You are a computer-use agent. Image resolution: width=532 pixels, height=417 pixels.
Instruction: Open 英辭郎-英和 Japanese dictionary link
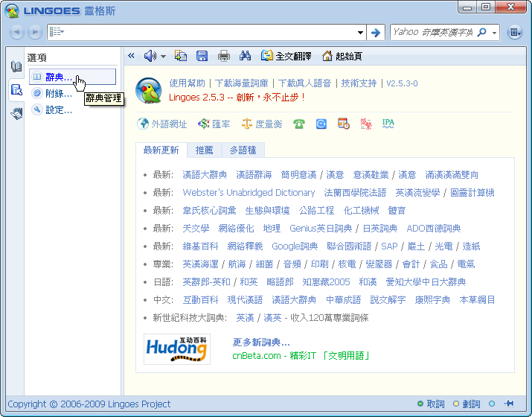206,282
